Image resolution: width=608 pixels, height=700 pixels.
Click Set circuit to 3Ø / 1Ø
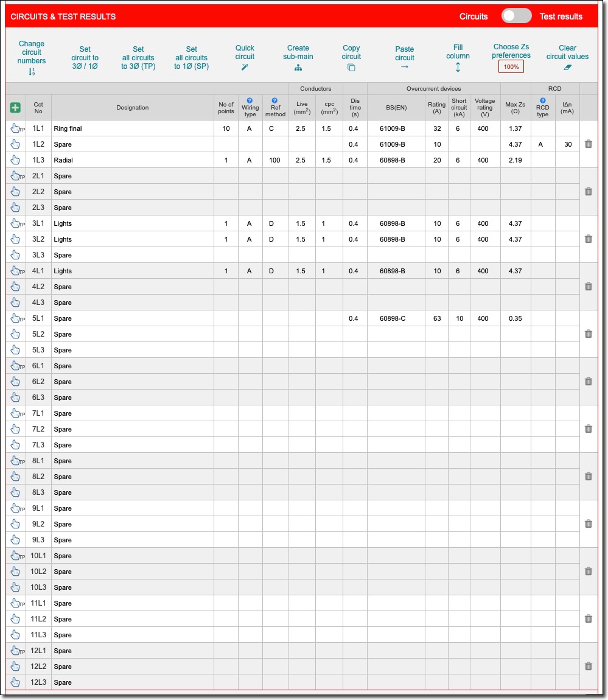click(x=85, y=58)
